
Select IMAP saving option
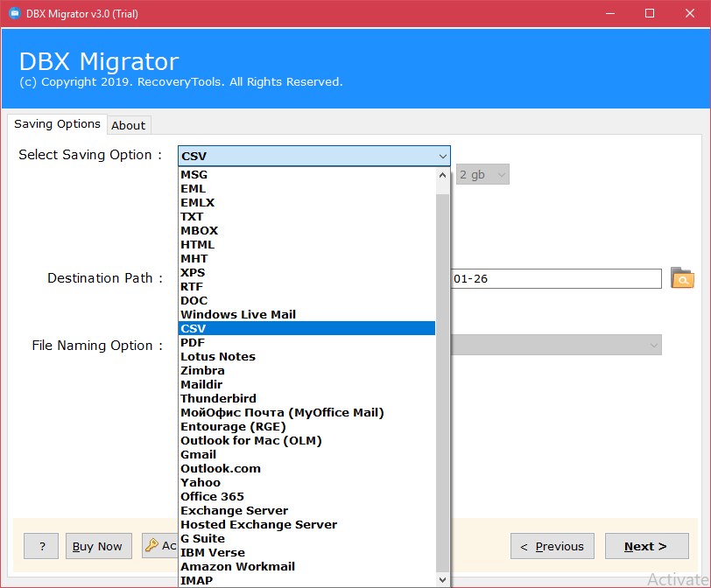point(307,581)
